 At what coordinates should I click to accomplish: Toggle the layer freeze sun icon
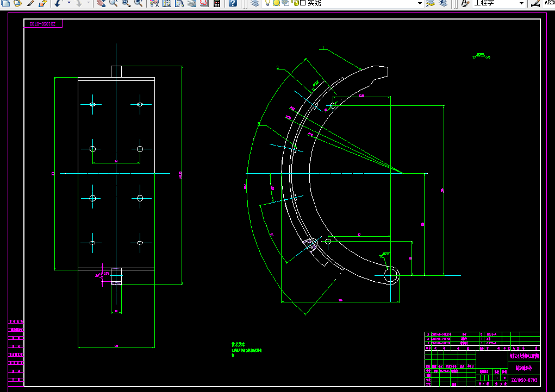277,3
